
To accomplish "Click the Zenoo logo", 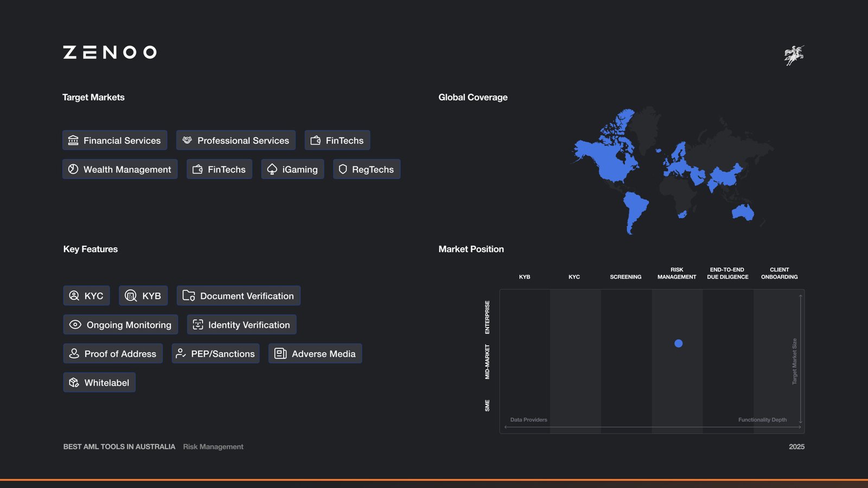I will [110, 52].
